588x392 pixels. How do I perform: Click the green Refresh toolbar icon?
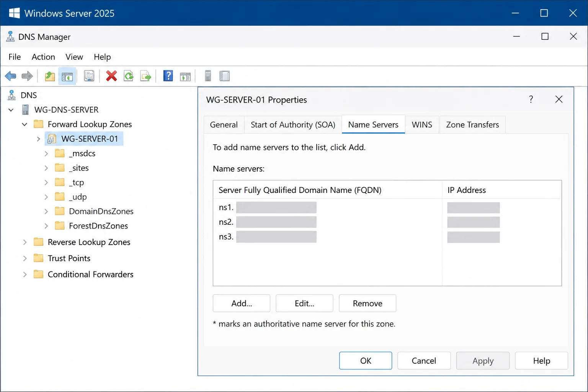pos(129,76)
